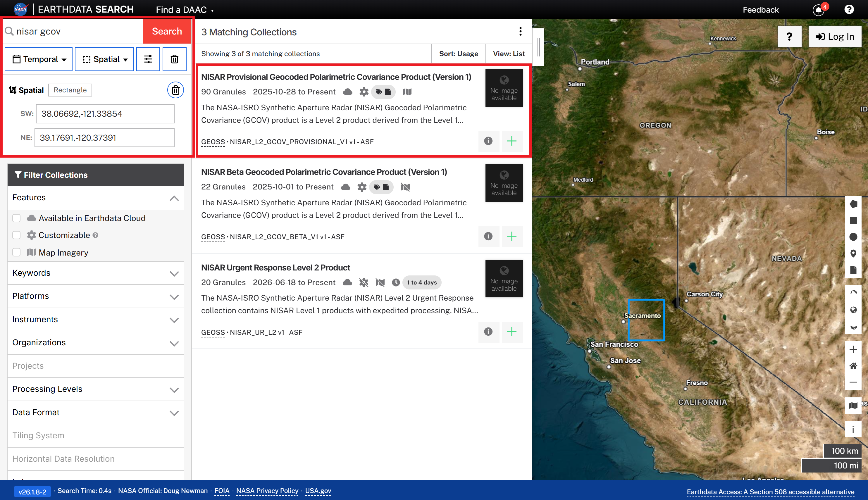The width and height of the screenshot is (868, 500).
Task: Expand the Instruments filter
Action: point(95,319)
